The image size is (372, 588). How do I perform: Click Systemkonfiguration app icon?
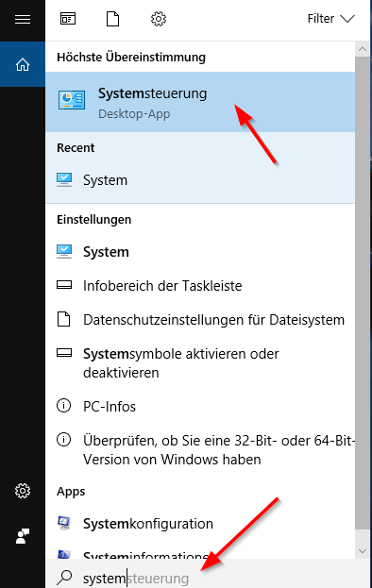64,523
